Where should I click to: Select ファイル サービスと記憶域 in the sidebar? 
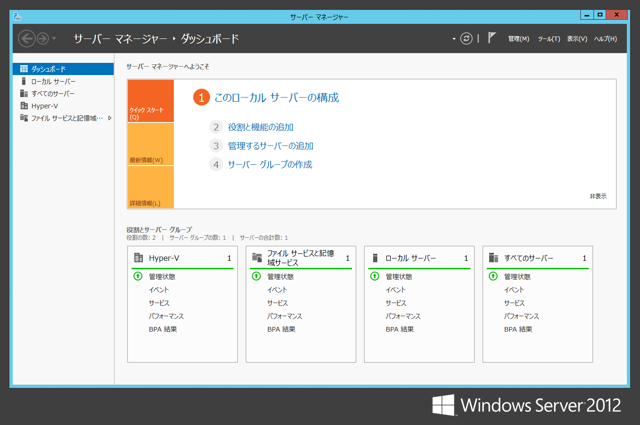coord(63,118)
